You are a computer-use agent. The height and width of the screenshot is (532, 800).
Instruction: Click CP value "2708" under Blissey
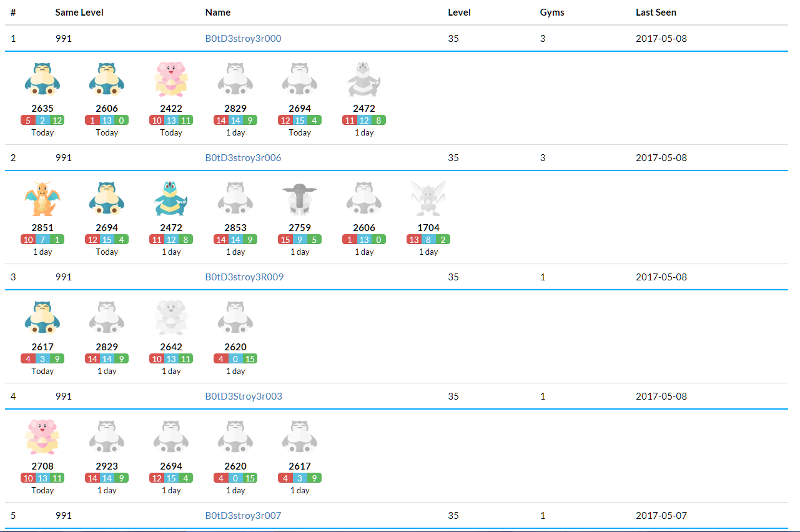pos(42,466)
